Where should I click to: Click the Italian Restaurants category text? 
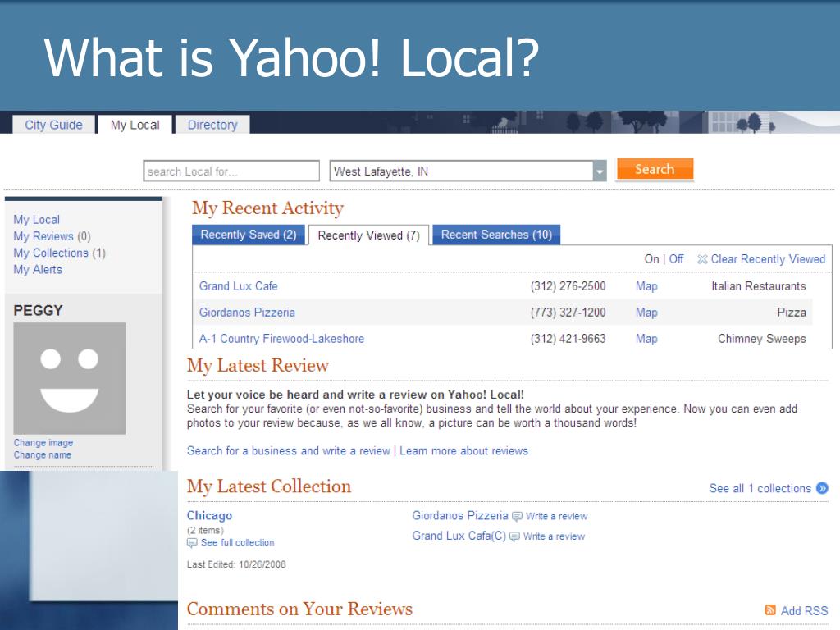click(759, 286)
